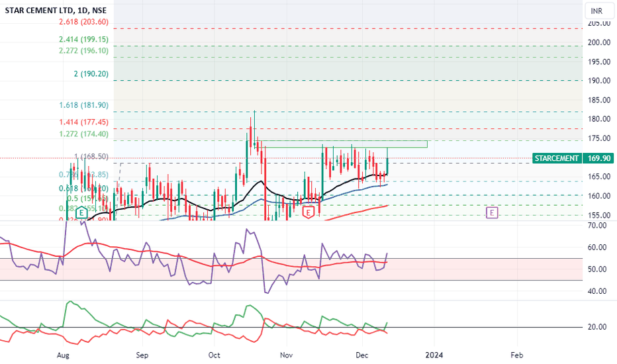Click the Nov date axis label

pos(287,355)
